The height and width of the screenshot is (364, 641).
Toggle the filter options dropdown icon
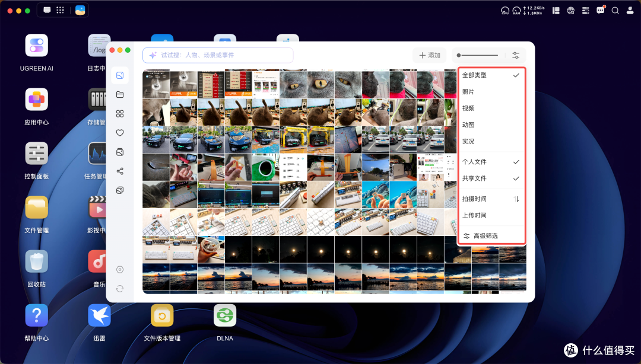(x=516, y=55)
